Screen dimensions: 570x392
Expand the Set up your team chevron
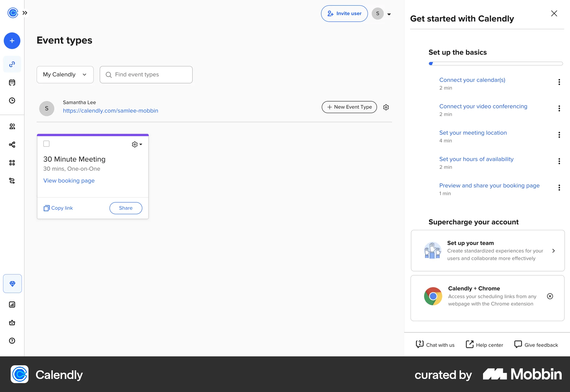tap(553, 251)
